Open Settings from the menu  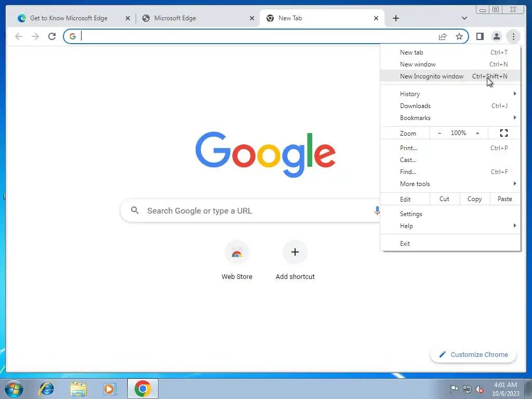point(450,214)
